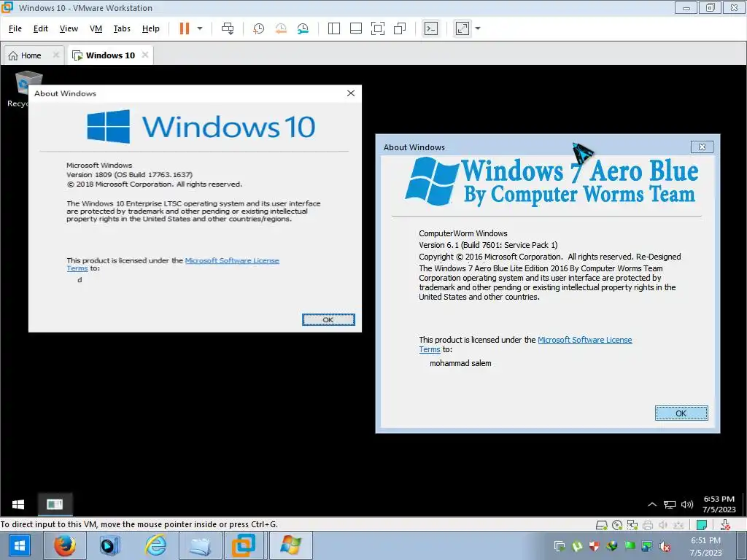The width and height of the screenshot is (747, 560).
Task: Open the VM menu
Action: [x=96, y=28]
